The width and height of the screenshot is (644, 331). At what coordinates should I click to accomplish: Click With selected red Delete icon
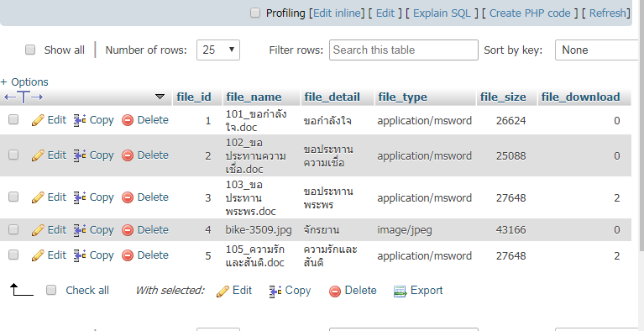(335, 292)
